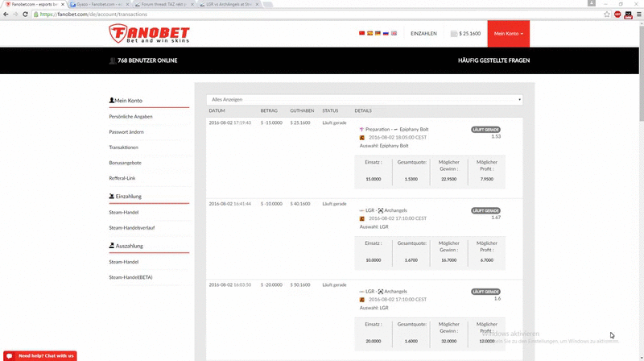
Task: Switch to the Forum thread TAZ tab
Action: click(x=163, y=4)
